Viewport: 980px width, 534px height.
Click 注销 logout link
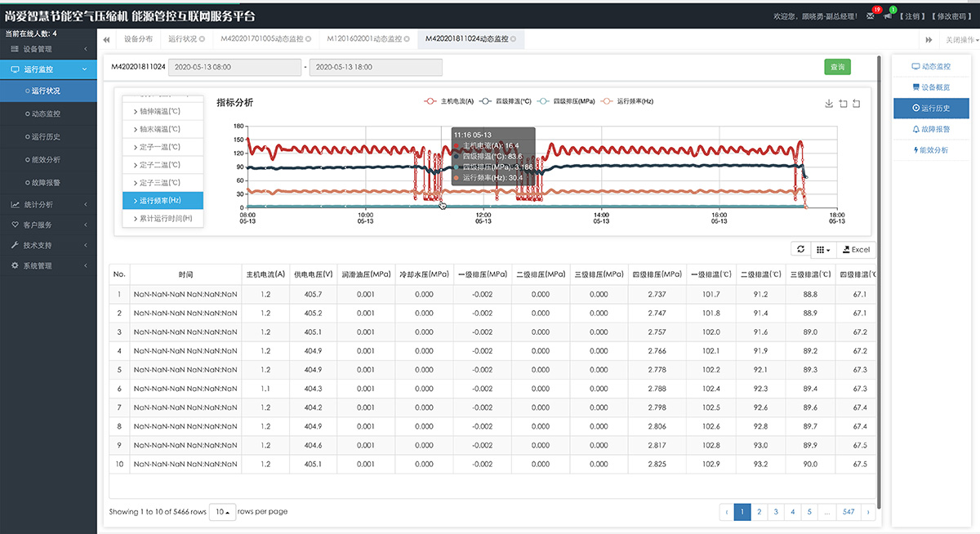tap(911, 16)
